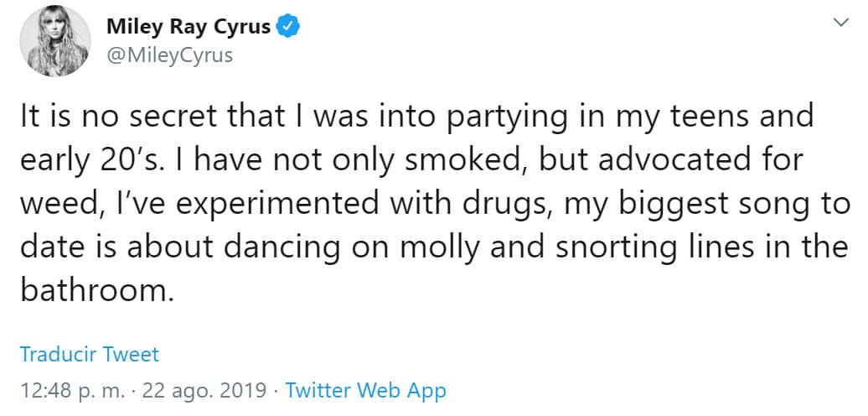The height and width of the screenshot is (416, 868).
Task: Click the Traducir Tweet link
Action: tap(89, 354)
